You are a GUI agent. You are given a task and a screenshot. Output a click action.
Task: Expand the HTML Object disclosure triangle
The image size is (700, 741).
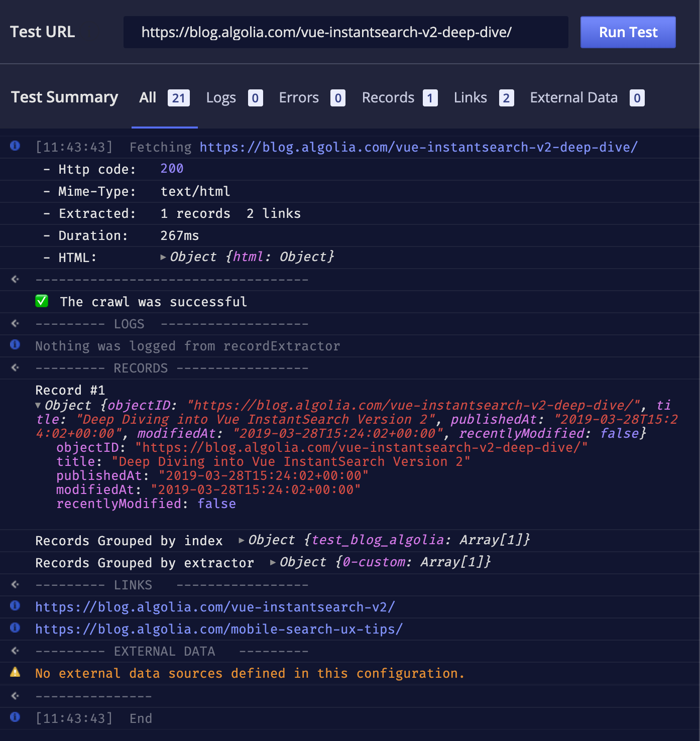[x=163, y=257]
